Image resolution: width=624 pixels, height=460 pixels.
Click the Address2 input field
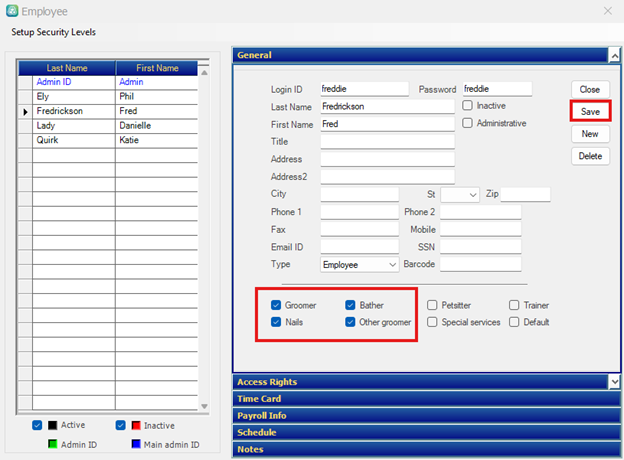point(388,177)
